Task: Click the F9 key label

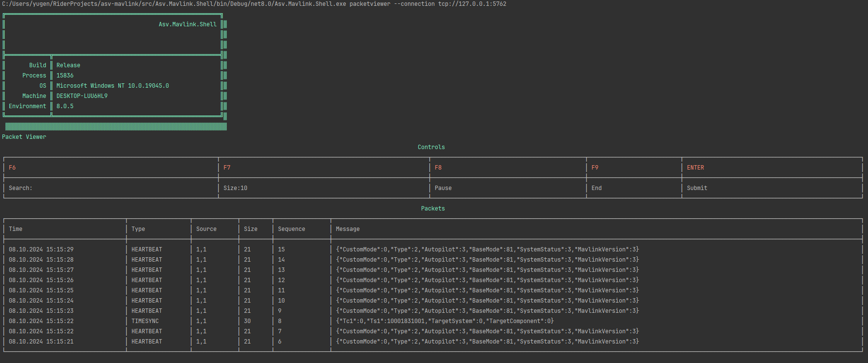Action: pos(595,168)
